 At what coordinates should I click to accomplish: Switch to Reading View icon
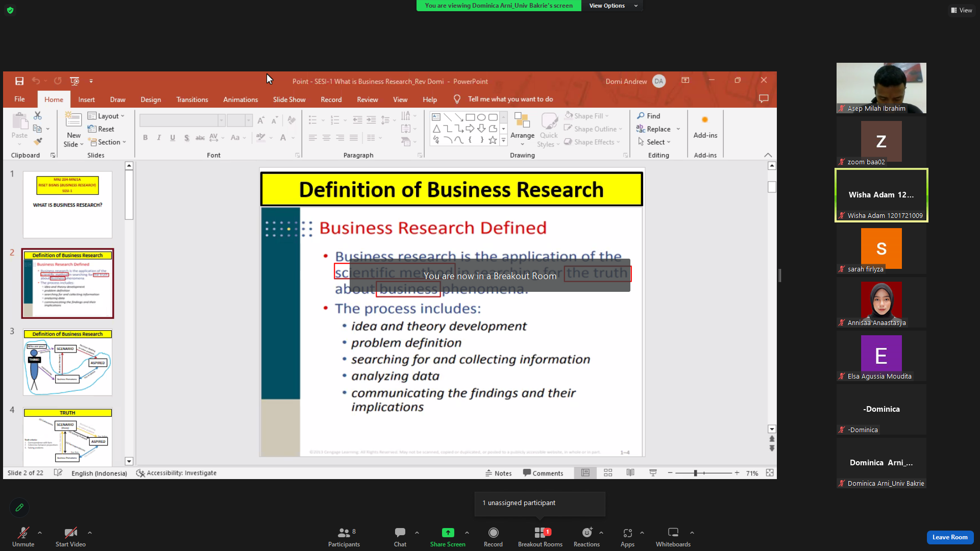click(630, 473)
